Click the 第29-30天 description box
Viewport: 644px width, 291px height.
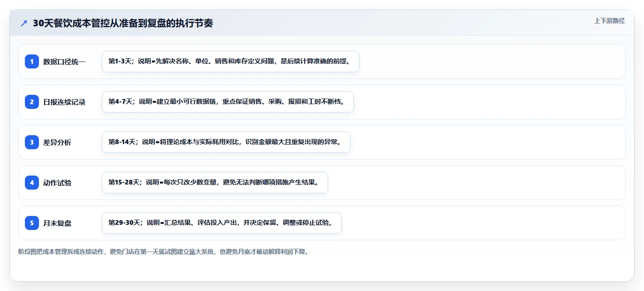pyautogui.click(x=222, y=223)
